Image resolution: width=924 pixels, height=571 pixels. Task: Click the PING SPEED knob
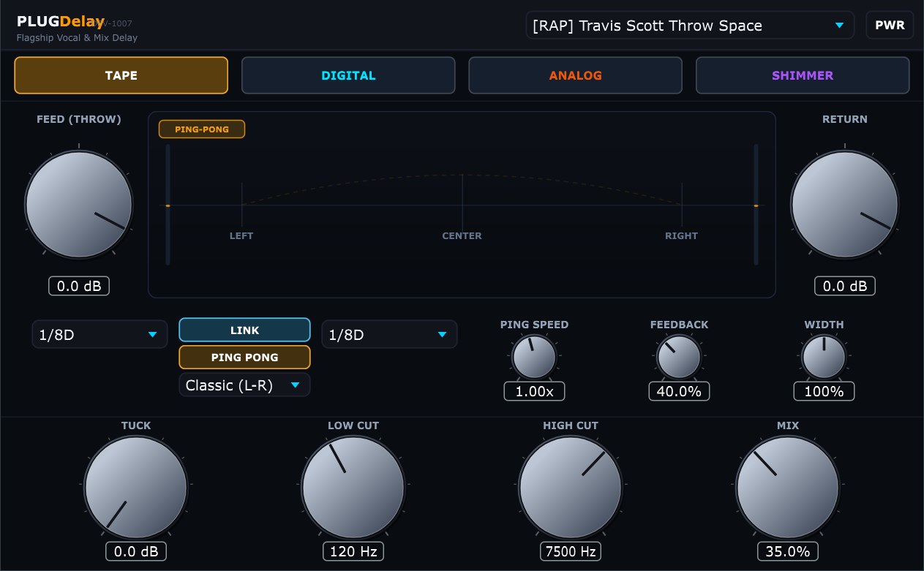tap(534, 358)
